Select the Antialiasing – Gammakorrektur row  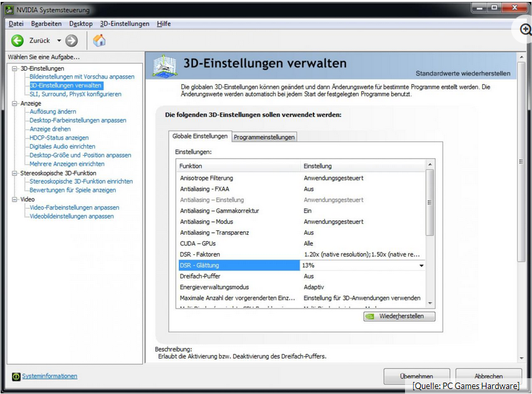pyautogui.click(x=301, y=211)
